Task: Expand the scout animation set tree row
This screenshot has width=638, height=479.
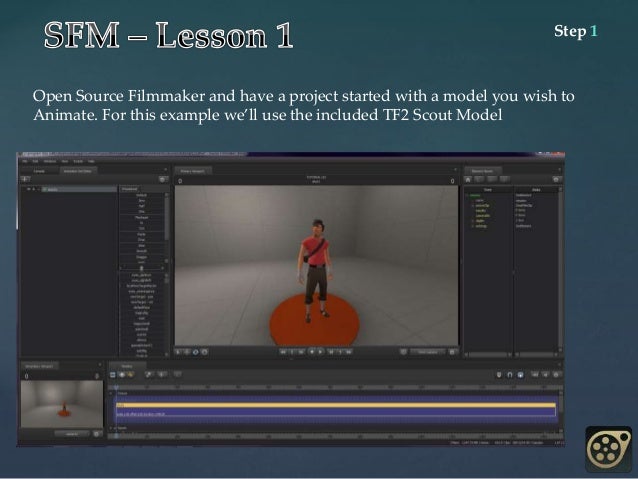Action: tap(39, 189)
